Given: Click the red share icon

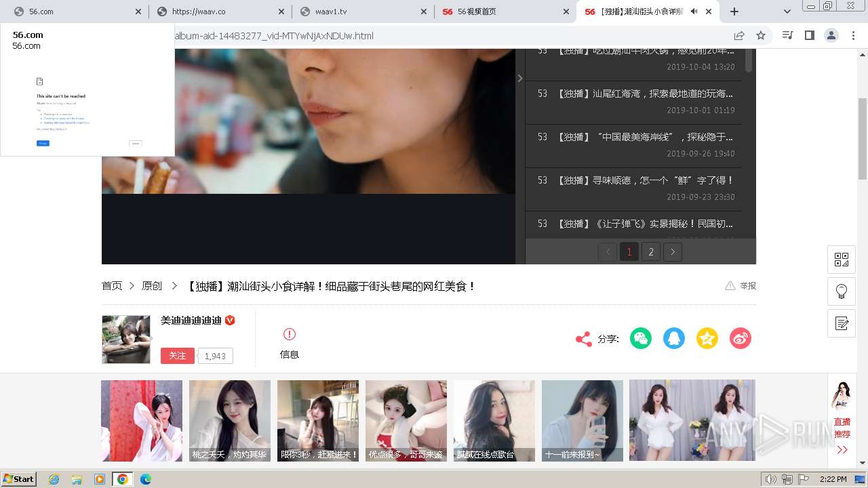Looking at the screenshot, I should (583, 339).
